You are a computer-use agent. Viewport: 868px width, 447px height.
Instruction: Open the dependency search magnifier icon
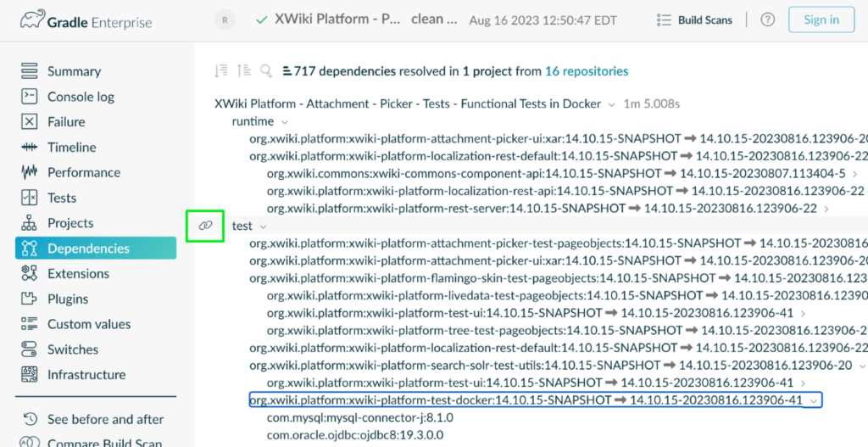pyautogui.click(x=267, y=71)
